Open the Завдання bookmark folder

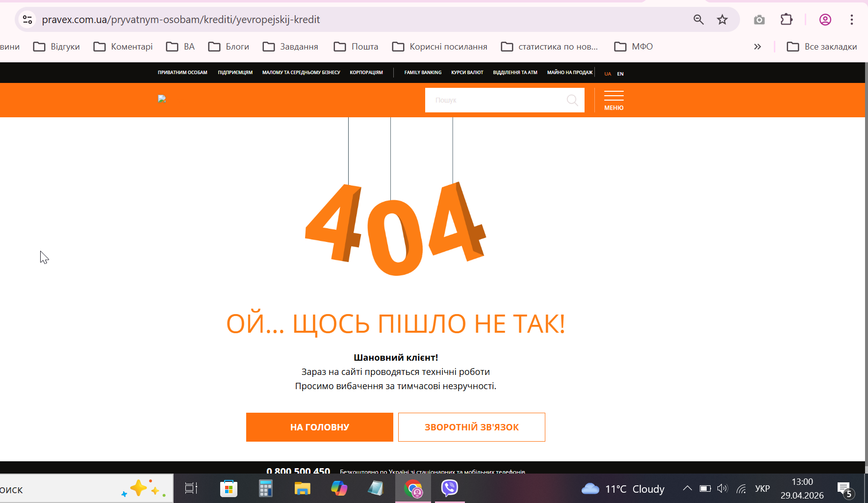pyautogui.click(x=290, y=47)
